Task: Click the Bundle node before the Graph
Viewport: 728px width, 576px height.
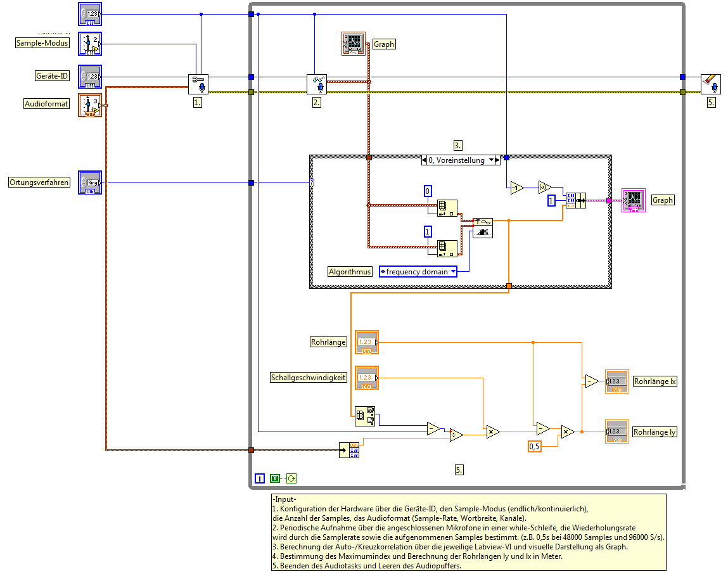Action: point(575,200)
